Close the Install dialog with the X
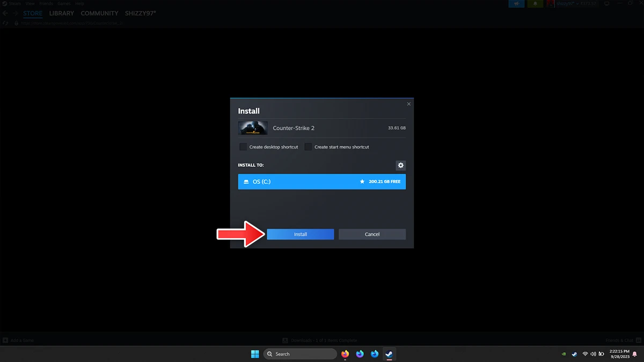Viewport: 644px width, 362px height. (x=409, y=104)
